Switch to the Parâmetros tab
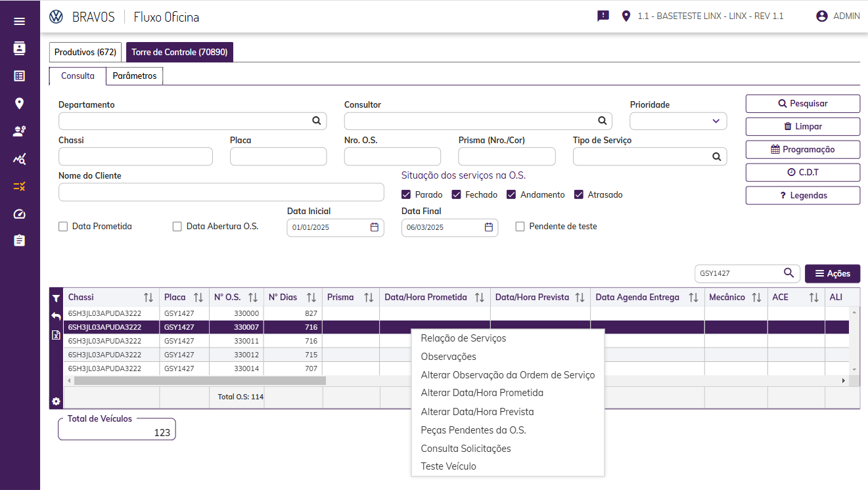This screenshot has height=490, width=868. click(135, 76)
